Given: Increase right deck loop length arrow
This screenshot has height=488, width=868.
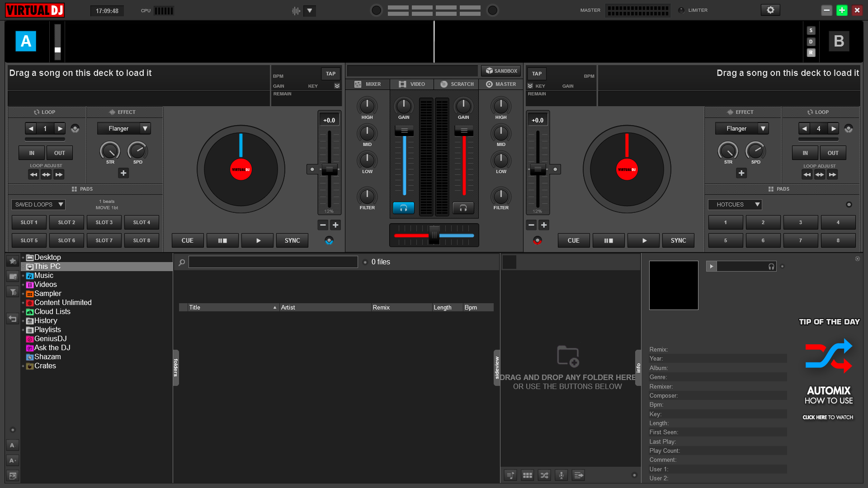Looking at the screenshot, I should click(833, 129).
